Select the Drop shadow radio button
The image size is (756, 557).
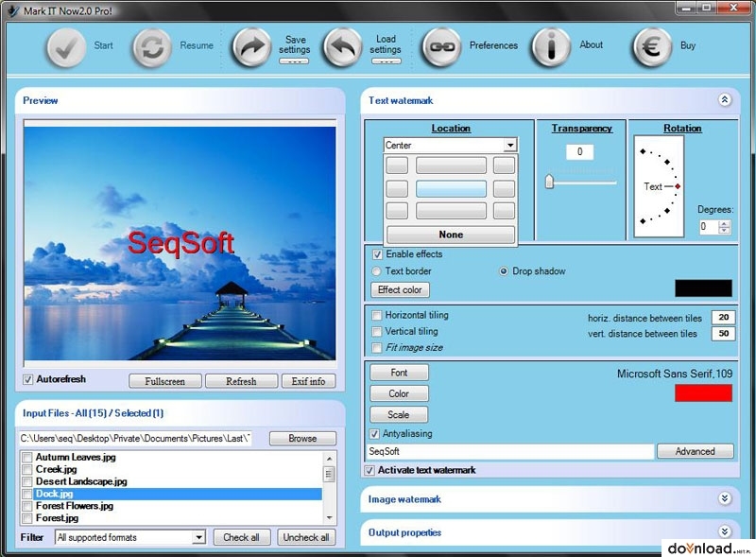pos(504,271)
